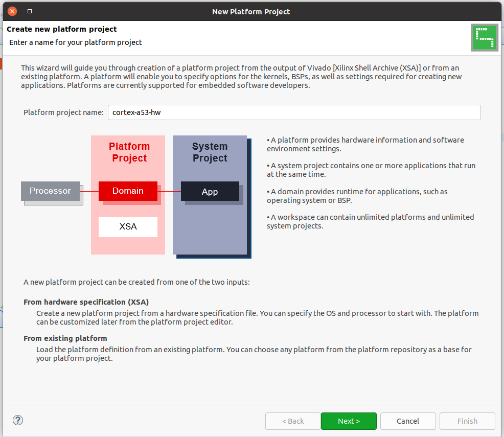The height and width of the screenshot is (437, 504).
Task: Close the New Platform Project dialog
Action: tap(12, 11)
